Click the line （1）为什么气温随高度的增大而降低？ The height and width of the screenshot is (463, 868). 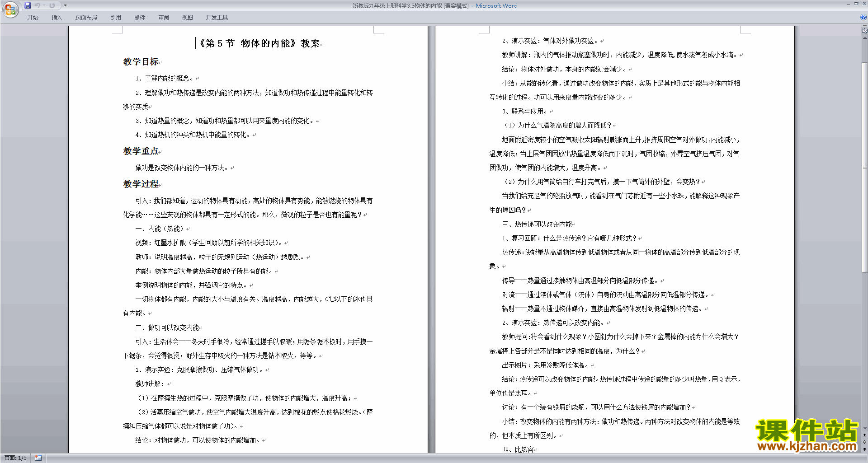click(x=557, y=126)
